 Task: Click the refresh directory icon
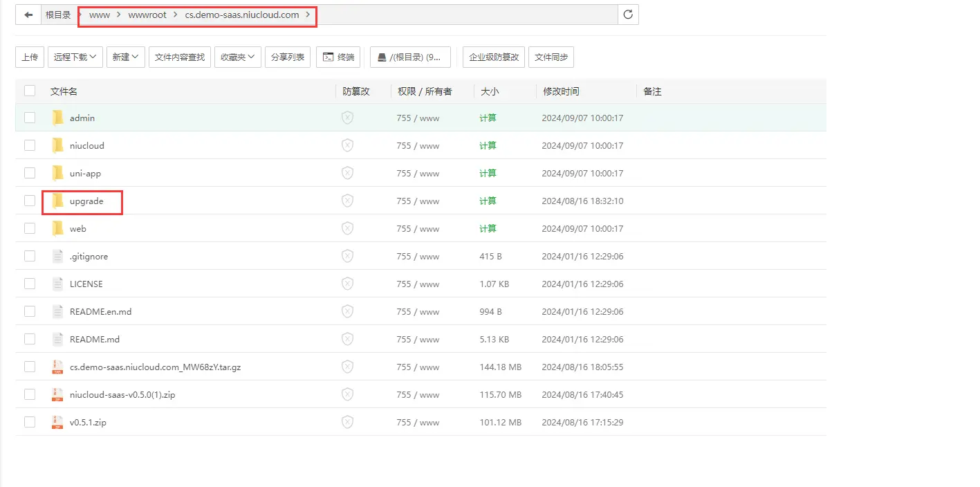[x=628, y=15]
